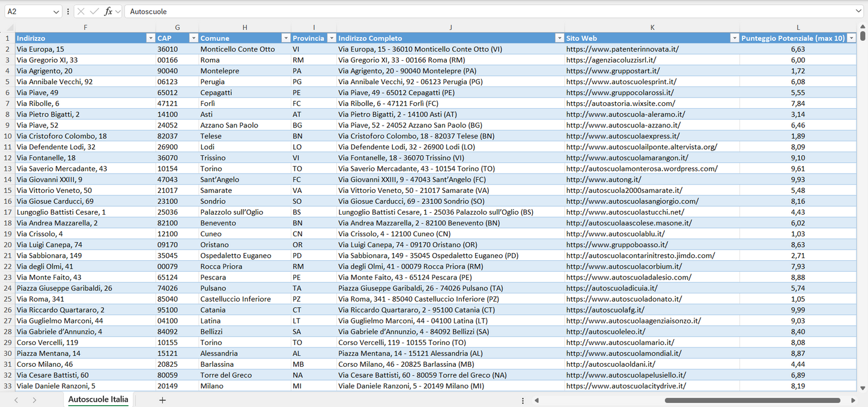Open the Name Box dropdown
This screenshot has width=868, height=407.
58,11
